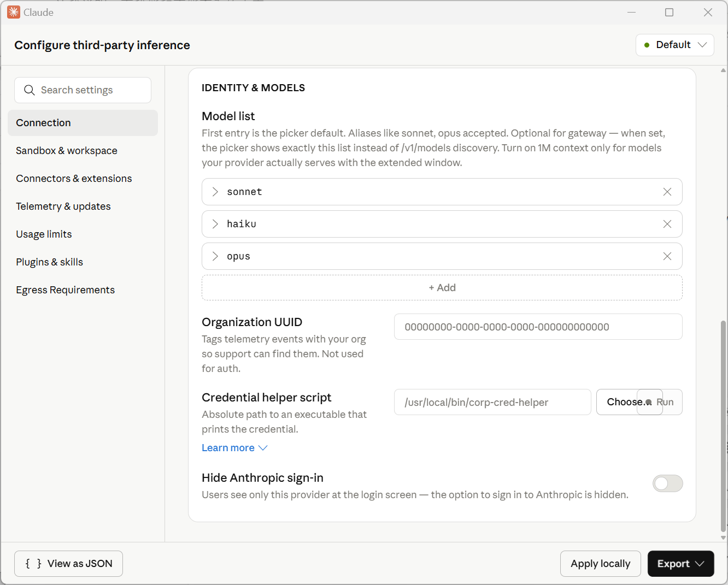Click the vertical scrollbar thumb
The image size is (728, 585).
tap(724, 426)
